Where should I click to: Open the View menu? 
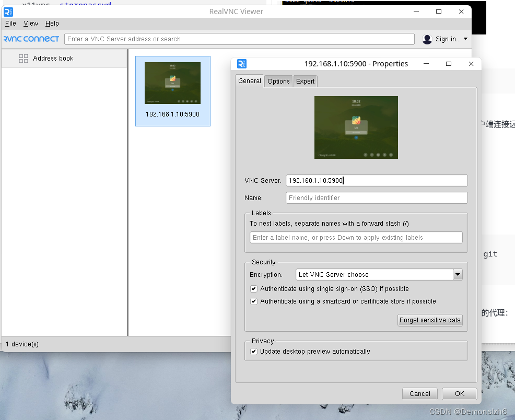[31, 24]
